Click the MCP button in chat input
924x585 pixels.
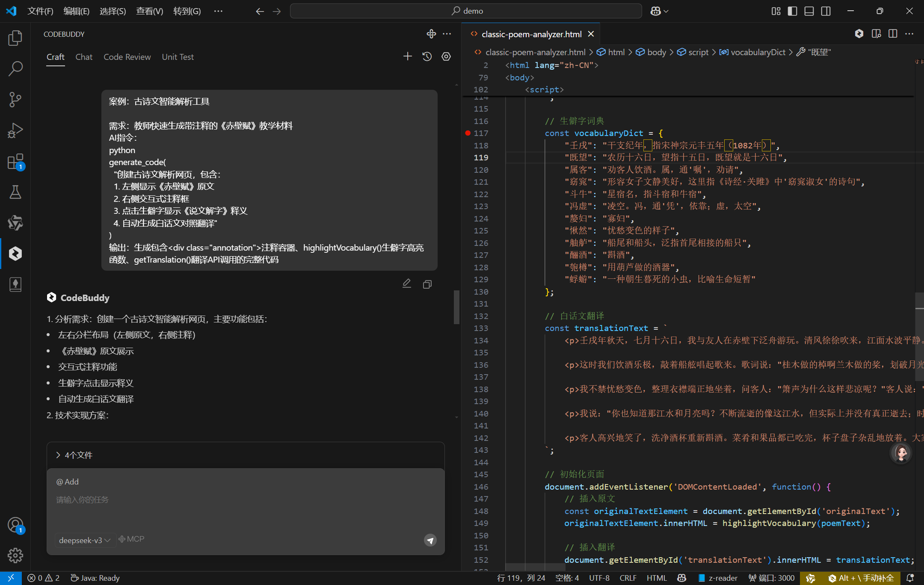(x=131, y=539)
